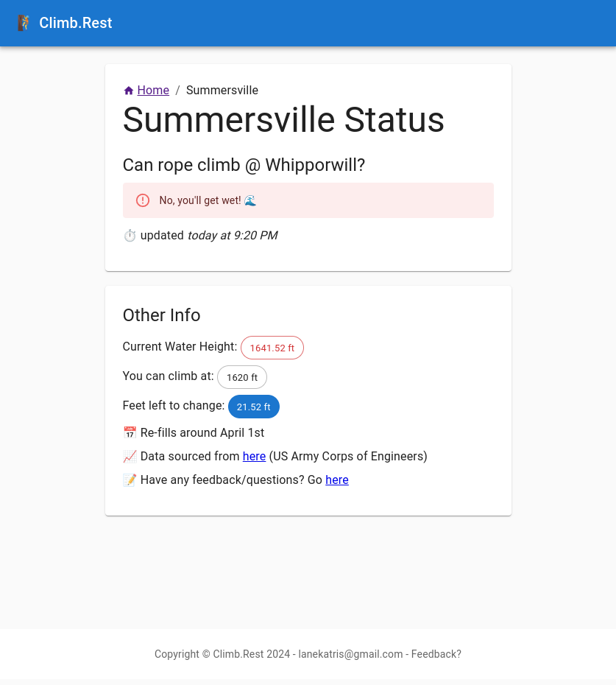Click the footer copyright and feedback text
Viewport: 616px width, 685px height.
point(308,654)
